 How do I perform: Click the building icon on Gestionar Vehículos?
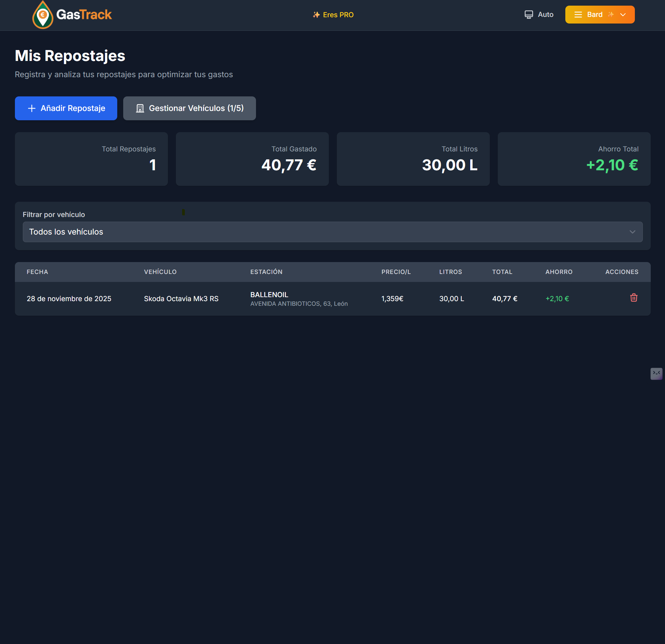coord(140,108)
